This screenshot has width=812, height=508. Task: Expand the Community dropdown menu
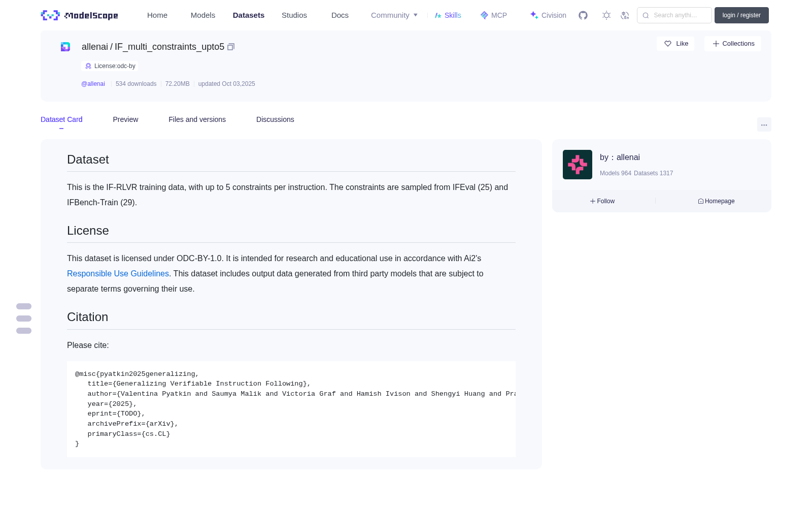pos(394,15)
